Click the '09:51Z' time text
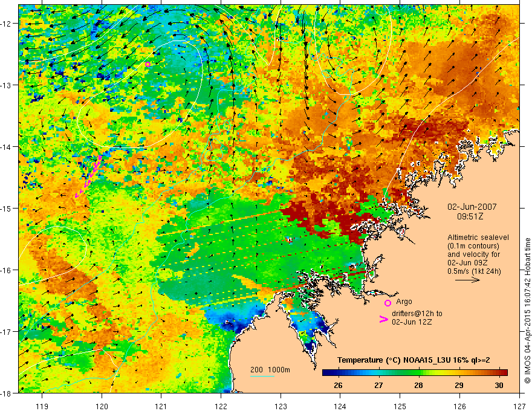 click(x=470, y=216)
